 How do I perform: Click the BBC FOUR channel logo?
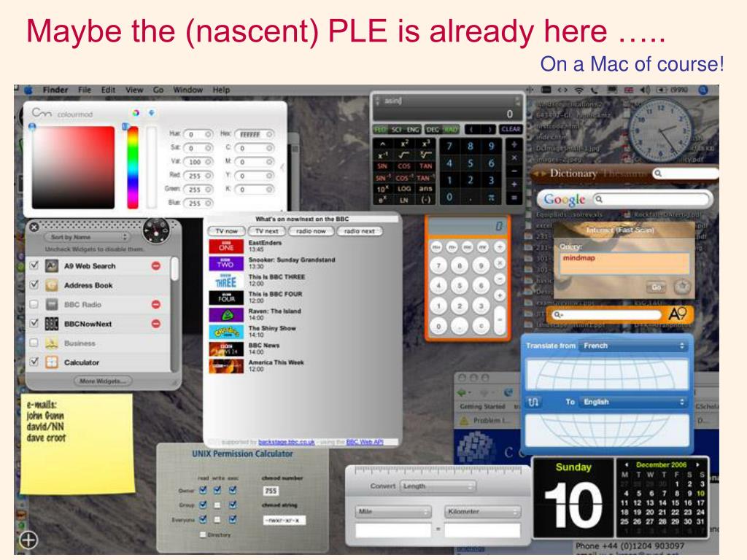pos(226,297)
